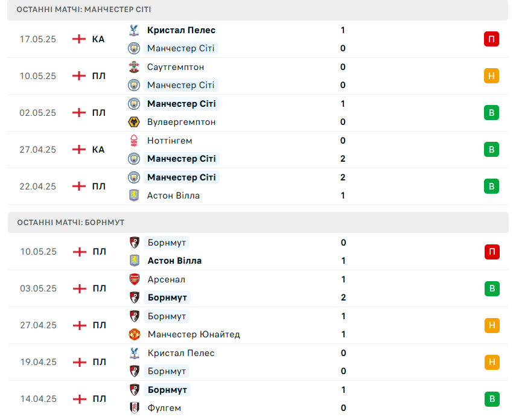Open the 27.04.25 Nottingham cup match row
This screenshot has width=516, height=420.
[258, 150]
